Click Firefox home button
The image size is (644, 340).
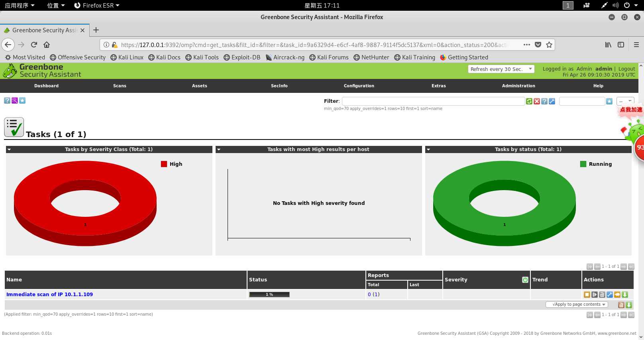tap(47, 45)
